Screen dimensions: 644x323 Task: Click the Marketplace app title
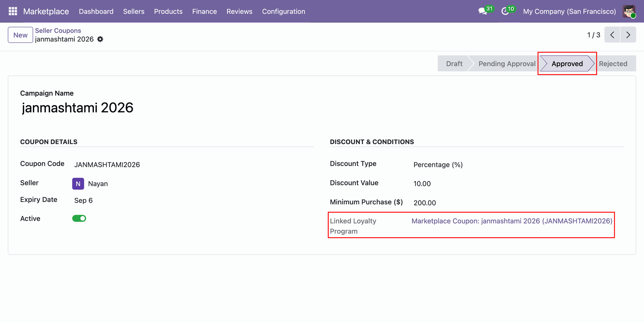(46, 11)
